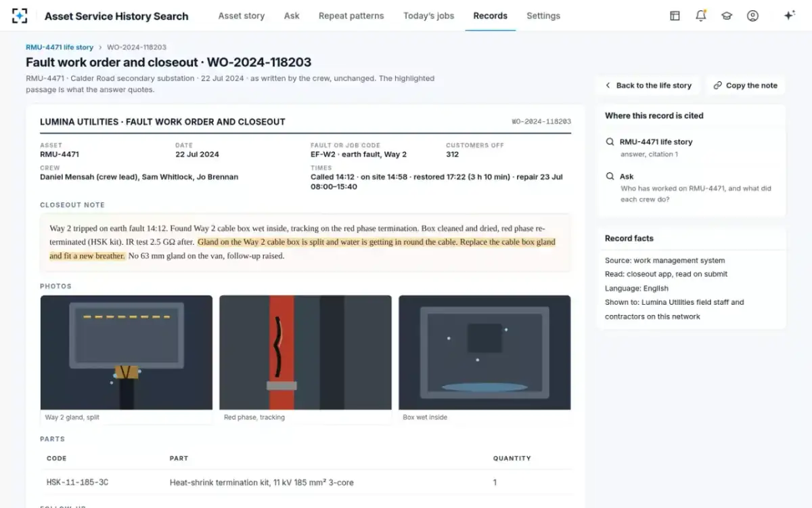Open the training graduation-cap icon

pyautogui.click(x=727, y=16)
